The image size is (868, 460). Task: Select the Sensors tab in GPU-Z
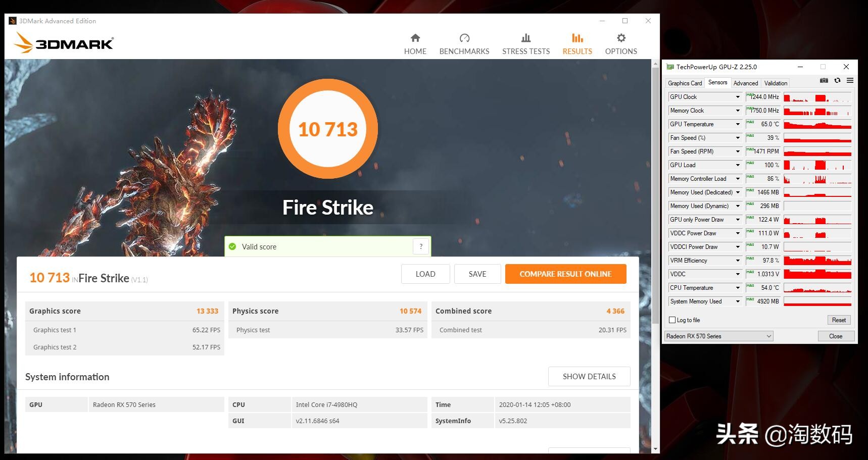point(717,82)
